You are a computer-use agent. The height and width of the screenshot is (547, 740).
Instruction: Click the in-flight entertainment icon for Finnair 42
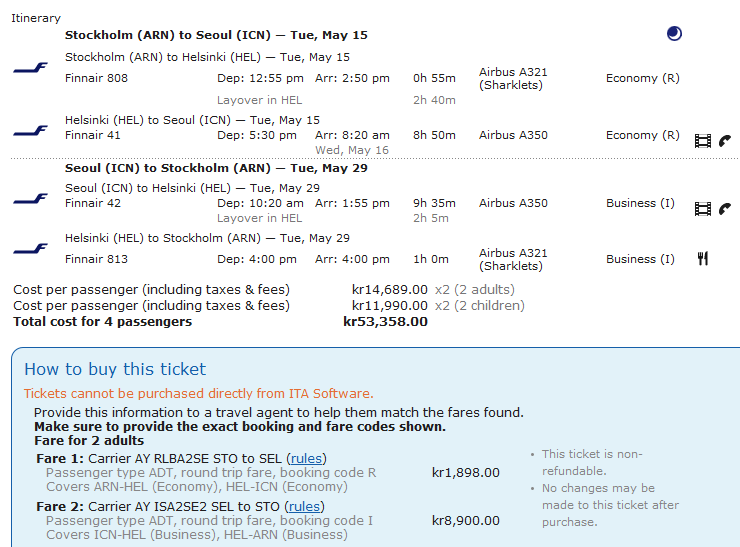702,209
